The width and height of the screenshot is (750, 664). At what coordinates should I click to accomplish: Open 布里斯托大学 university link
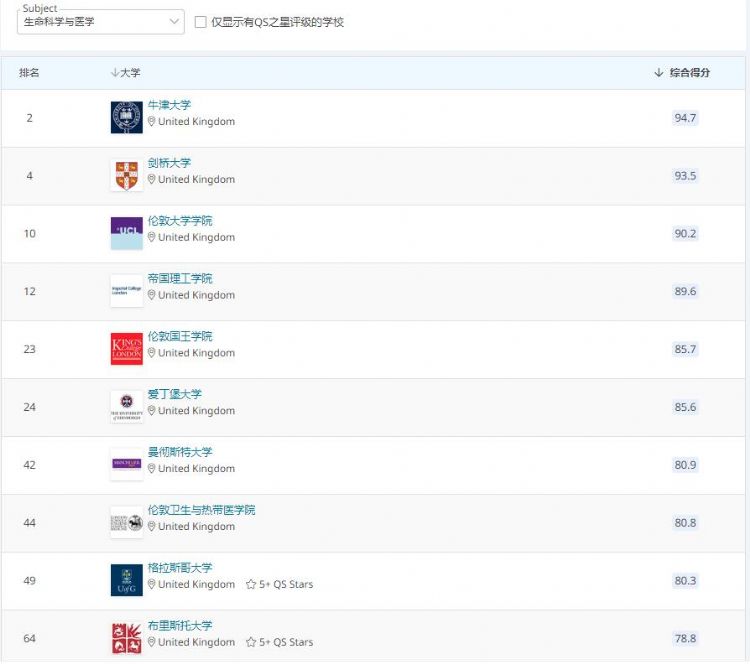tap(180, 626)
